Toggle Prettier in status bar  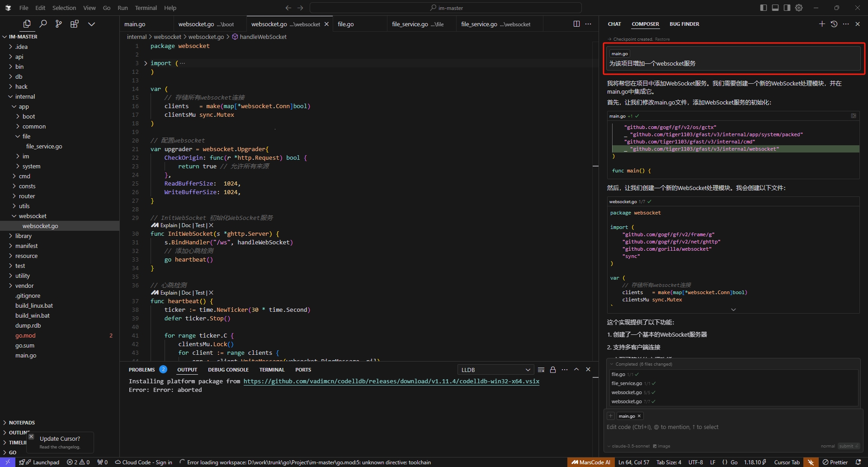click(x=835, y=462)
